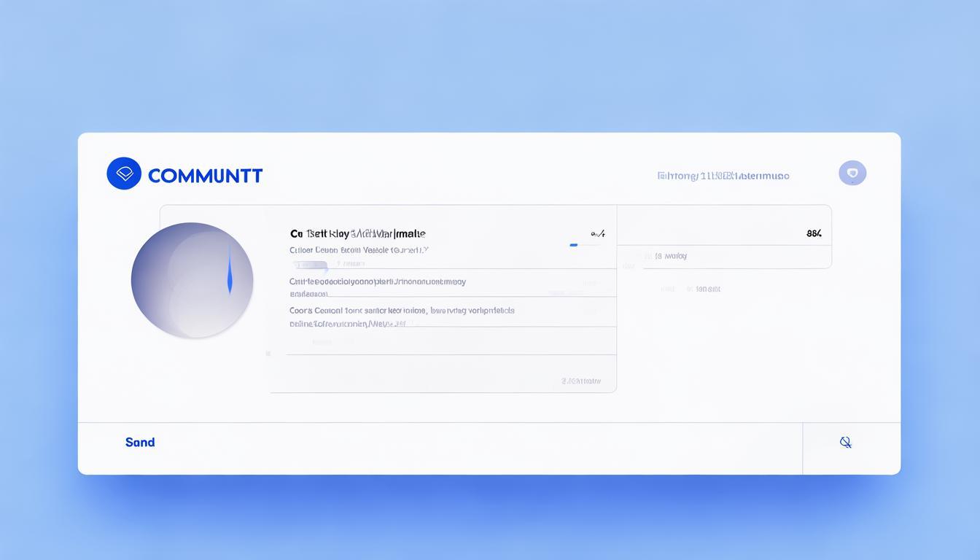Click the "is wvoloy" label in right panel

(x=670, y=256)
